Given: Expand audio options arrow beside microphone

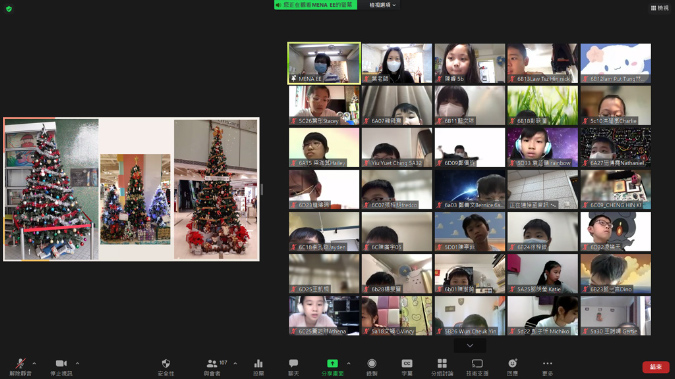Looking at the screenshot, I should [x=34, y=363].
